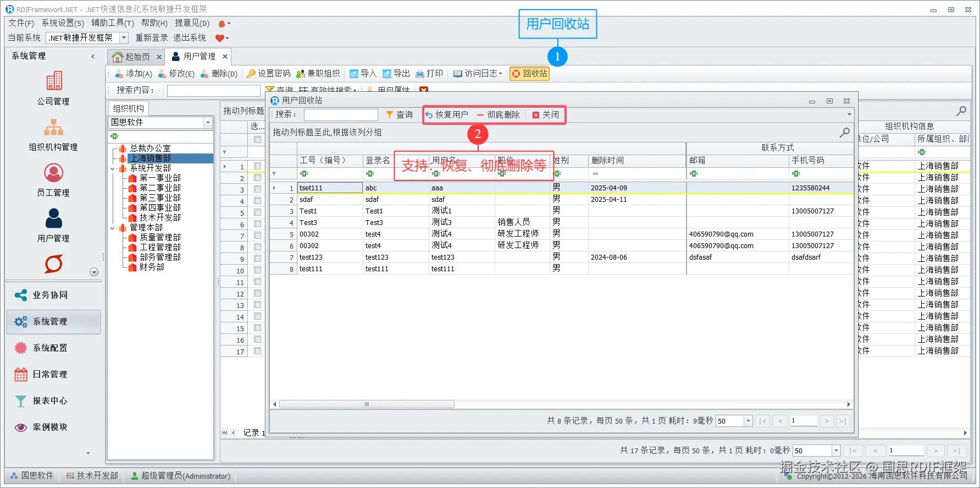The height and width of the screenshot is (488, 980).
Task: Open the 业务协同 navigation group
Action: coord(53,295)
